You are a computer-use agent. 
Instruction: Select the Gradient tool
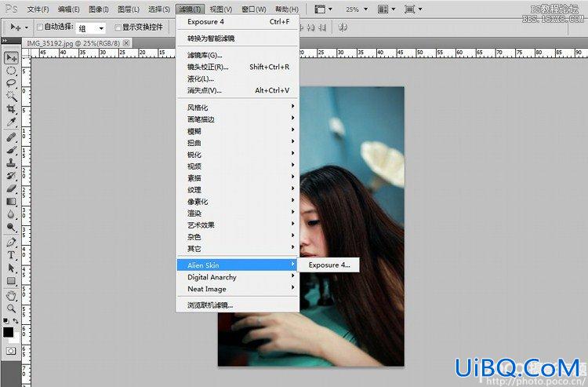coord(11,201)
